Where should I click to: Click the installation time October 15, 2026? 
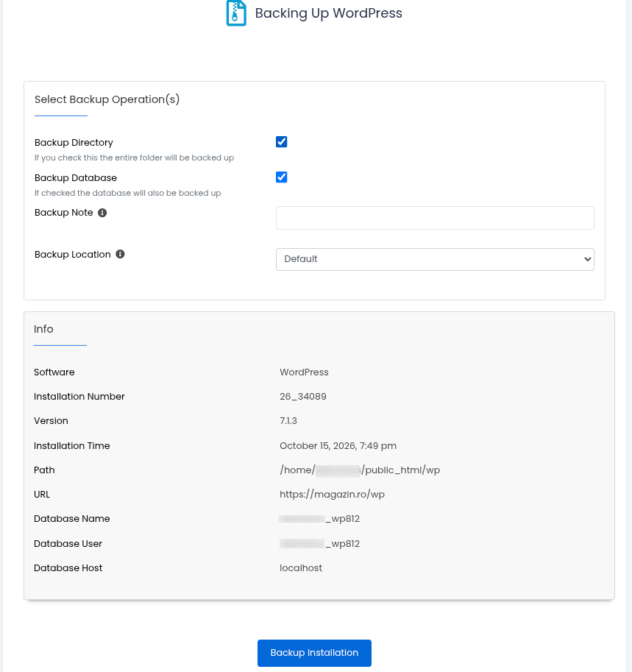pyautogui.click(x=338, y=446)
